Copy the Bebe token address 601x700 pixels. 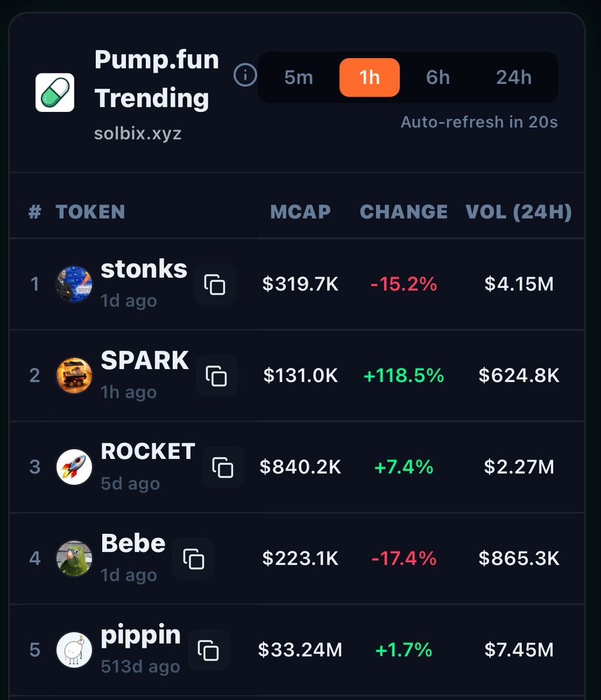click(x=193, y=559)
